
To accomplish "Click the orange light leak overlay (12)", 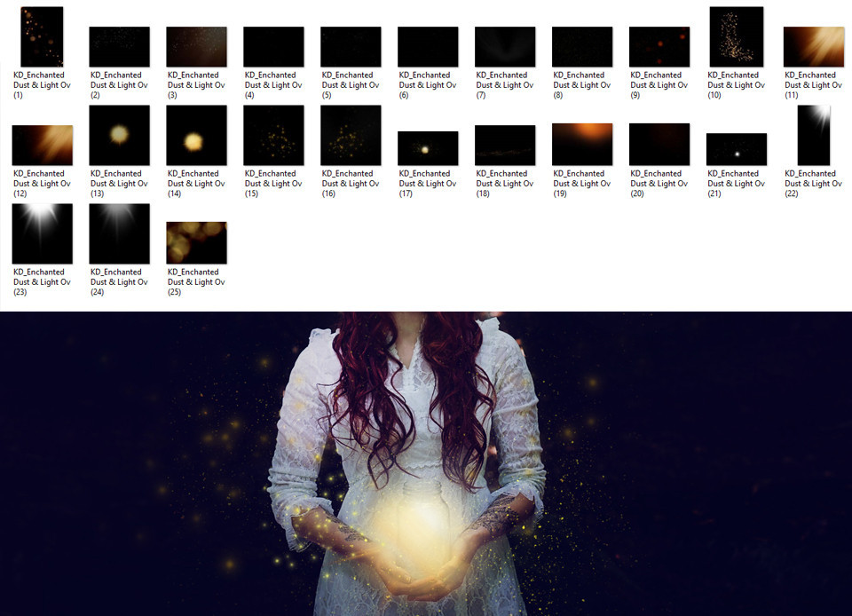I will pos(42,145).
